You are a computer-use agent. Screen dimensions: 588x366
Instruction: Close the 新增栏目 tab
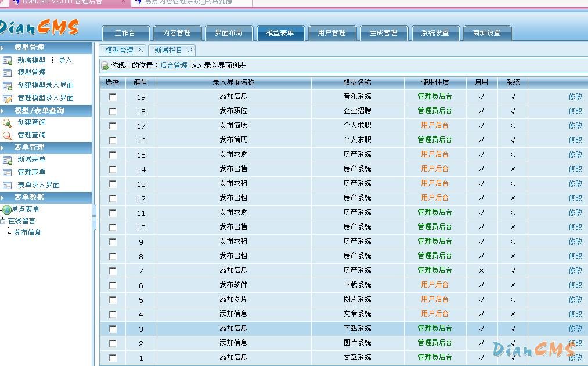tap(190, 50)
